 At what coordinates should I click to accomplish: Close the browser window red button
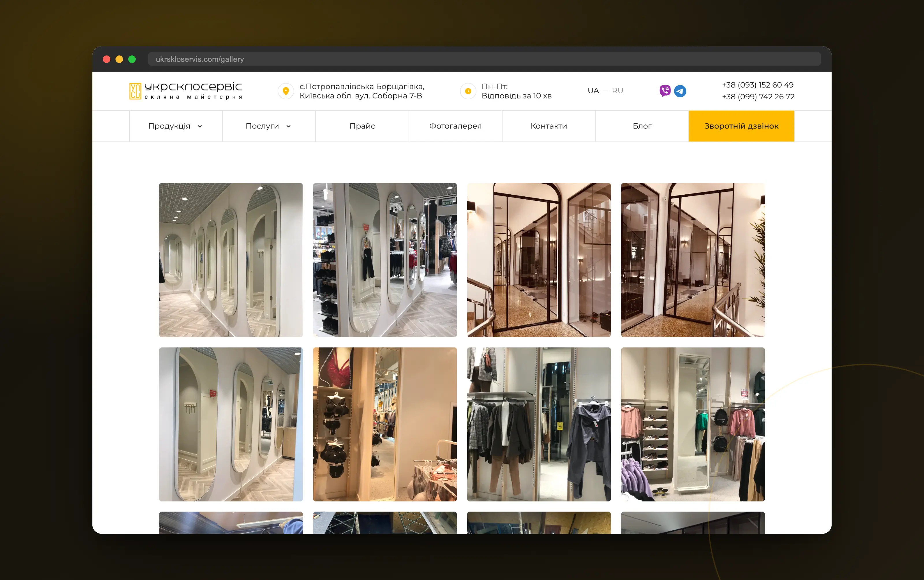107,59
